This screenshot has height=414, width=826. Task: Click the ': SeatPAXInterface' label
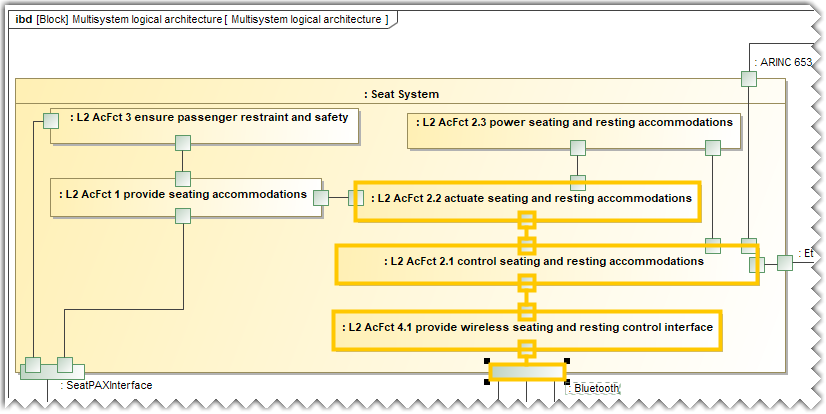click(107, 386)
